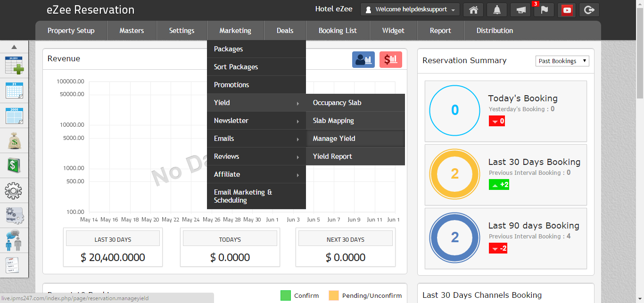Click the green +2 change badge
The height and width of the screenshot is (303, 644).
(499, 185)
